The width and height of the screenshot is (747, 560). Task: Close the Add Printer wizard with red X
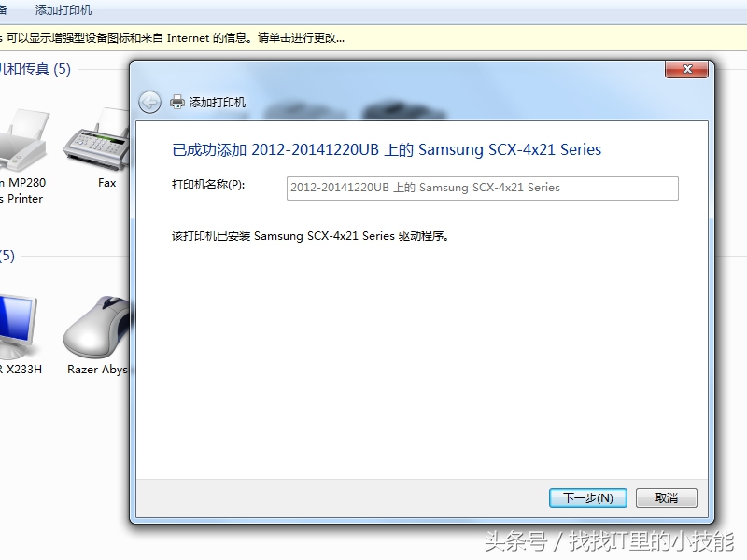click(687, 69)
